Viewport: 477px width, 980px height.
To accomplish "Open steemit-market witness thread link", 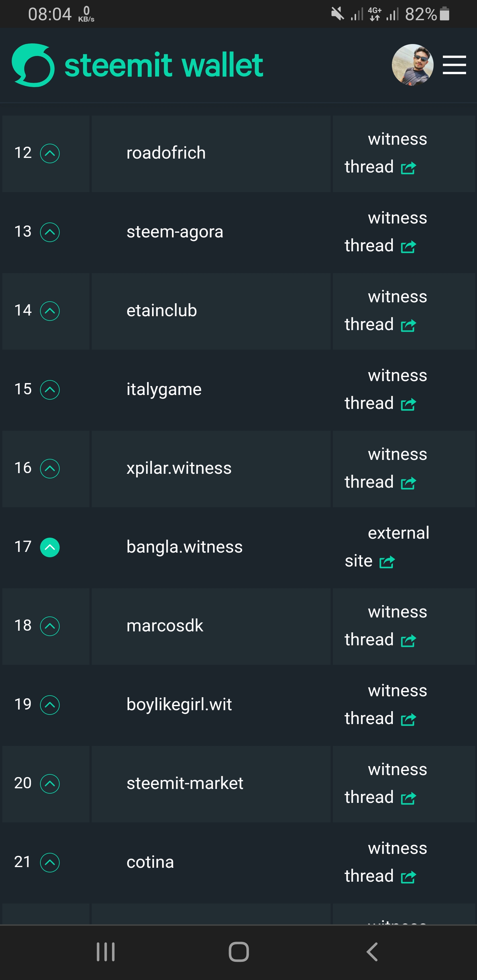I will pos(397,783).
